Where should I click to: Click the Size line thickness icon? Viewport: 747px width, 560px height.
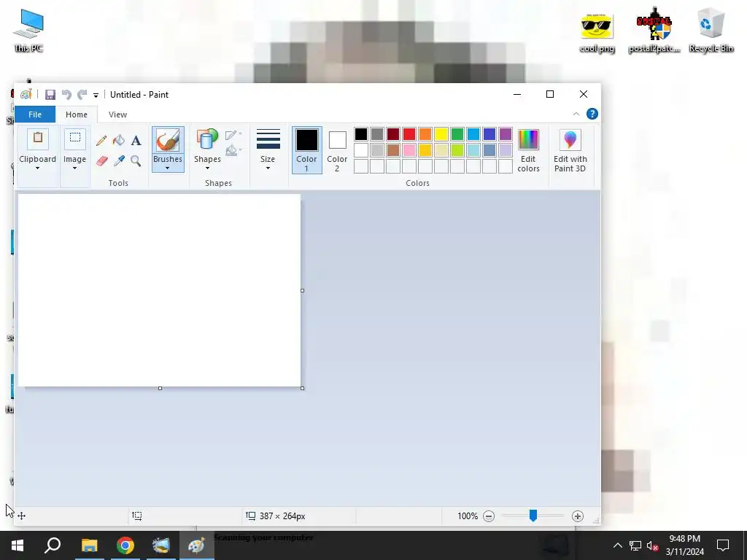coord(268,139)
